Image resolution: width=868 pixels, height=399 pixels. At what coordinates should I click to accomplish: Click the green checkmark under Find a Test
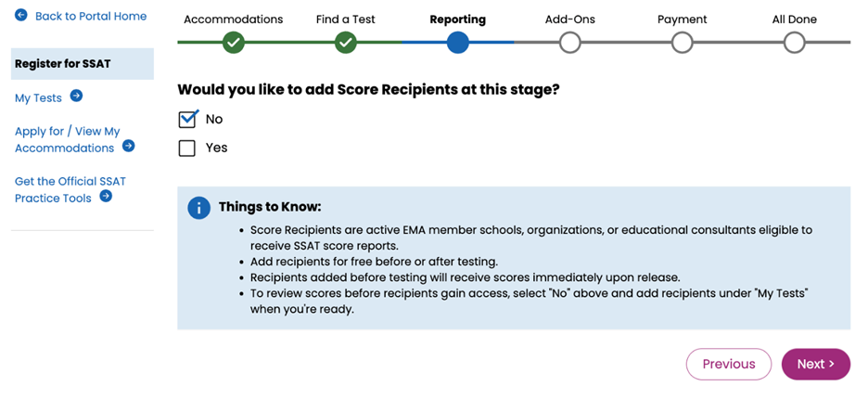(346, 43)
